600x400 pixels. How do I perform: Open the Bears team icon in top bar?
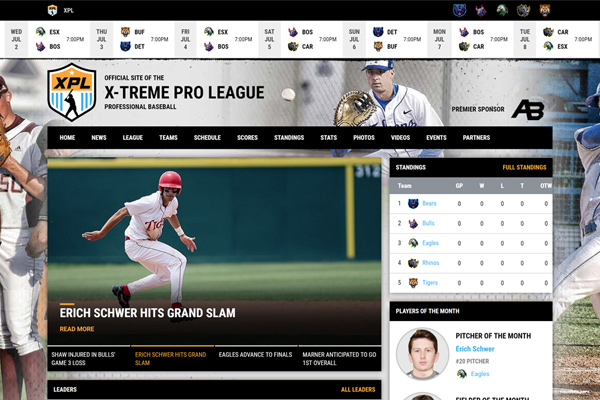pos(459,10)
